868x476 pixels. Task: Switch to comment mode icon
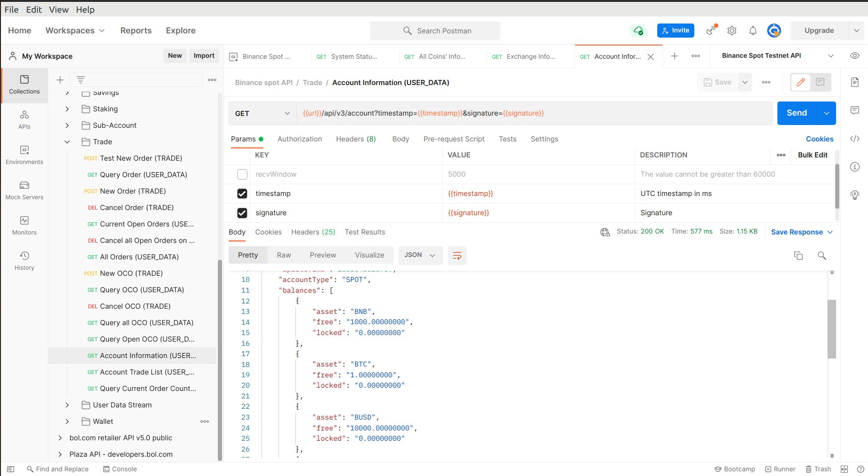coord(820,82)
